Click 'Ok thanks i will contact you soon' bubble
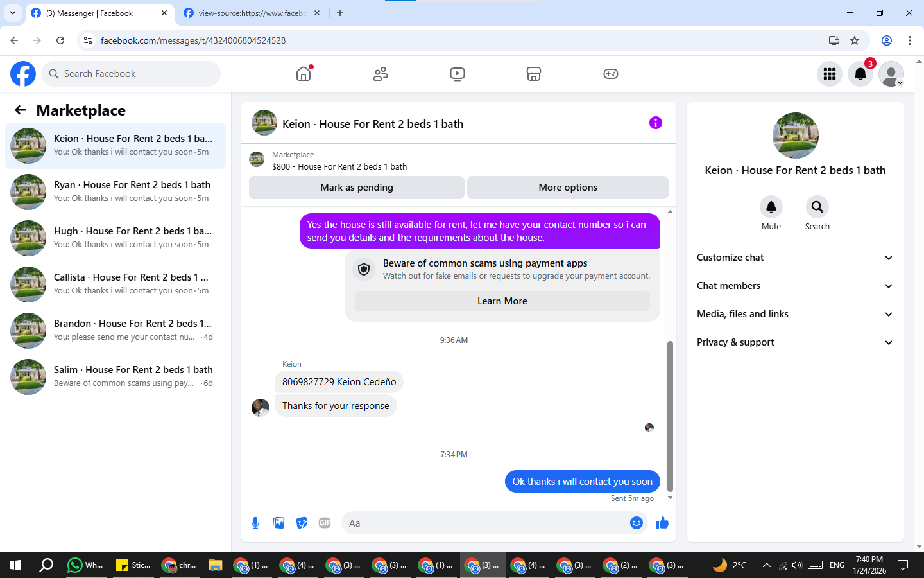Viewport: 924px width, 578px height. pyautogui.click(x=582, y=482)
